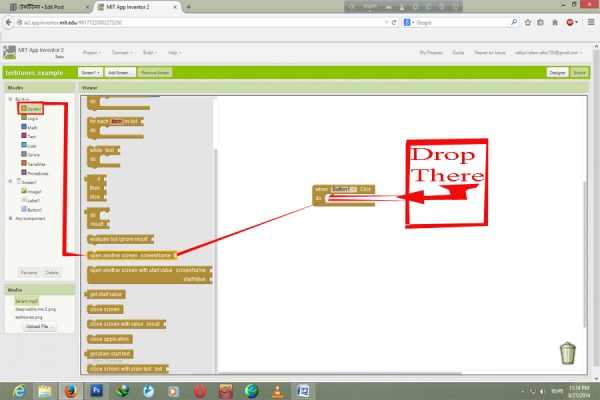Screen dimensions: 600x400
Task: Select the Procedures blocks category
Action: tap(34, 173)
